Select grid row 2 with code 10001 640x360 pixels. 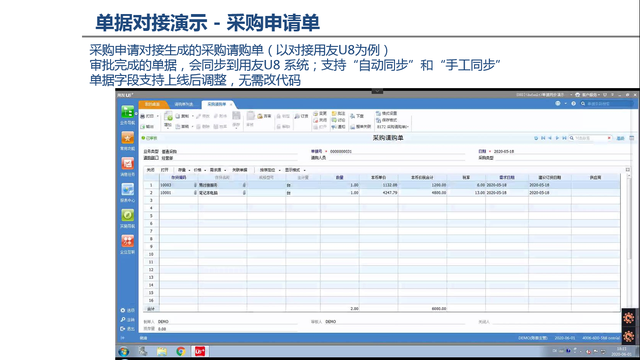coord(382,193)
